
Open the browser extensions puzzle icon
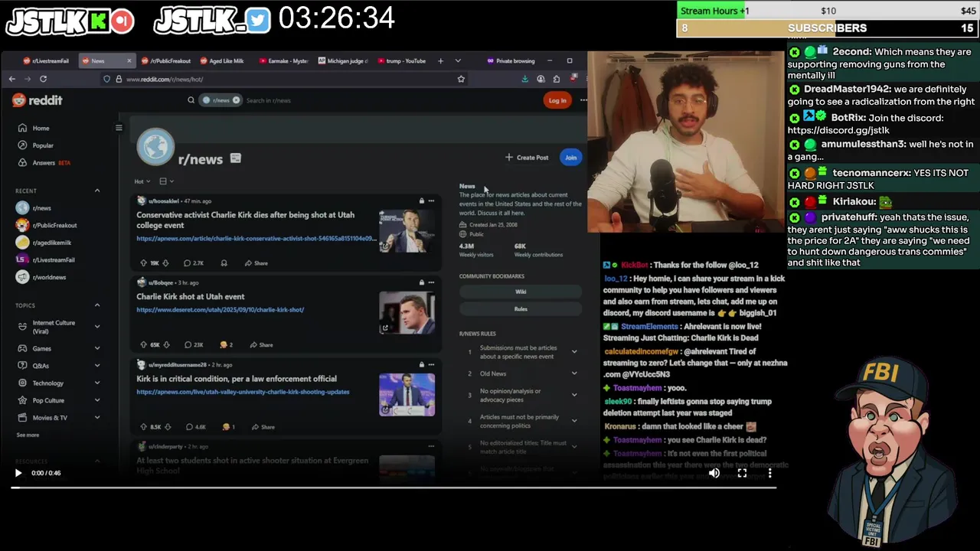[557, 79]
